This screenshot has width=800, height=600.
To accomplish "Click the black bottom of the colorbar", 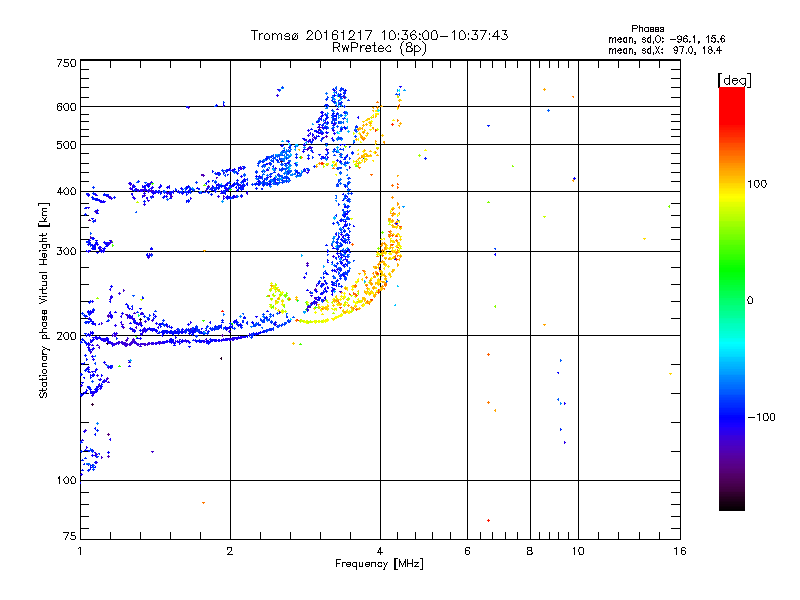I will [x=732, y=504].
